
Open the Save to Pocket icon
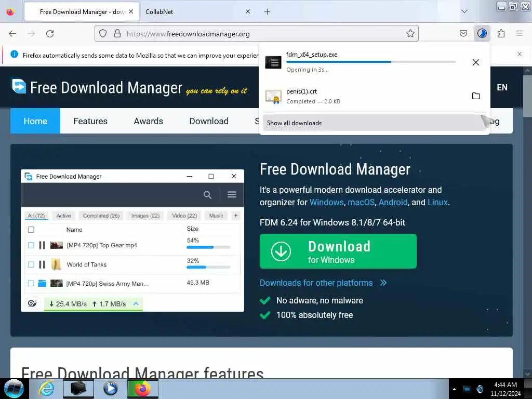(463, 34)
